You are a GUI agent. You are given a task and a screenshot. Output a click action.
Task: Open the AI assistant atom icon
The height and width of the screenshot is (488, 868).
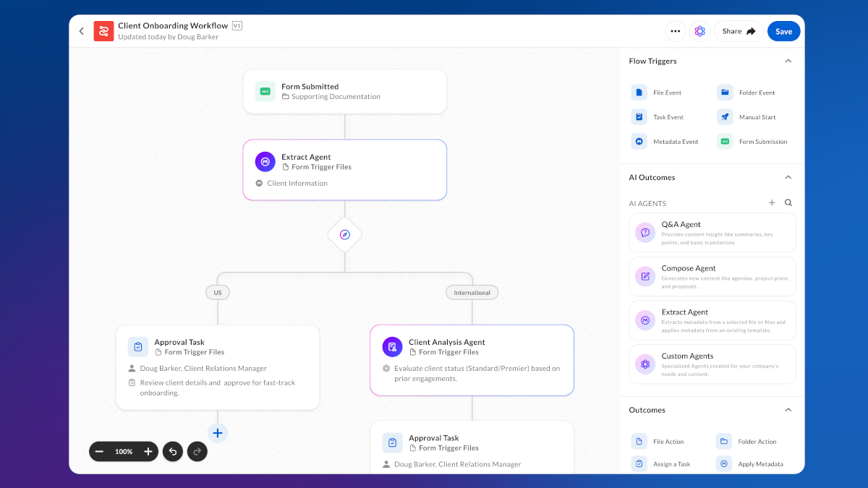click(x=699, y=31)
